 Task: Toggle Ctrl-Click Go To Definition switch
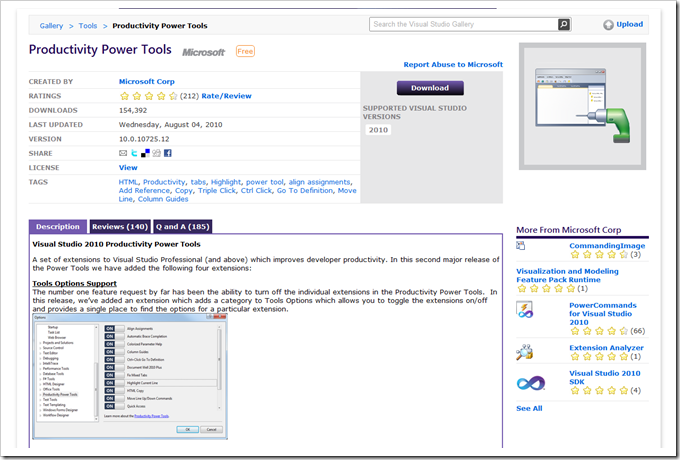[114, 359]
